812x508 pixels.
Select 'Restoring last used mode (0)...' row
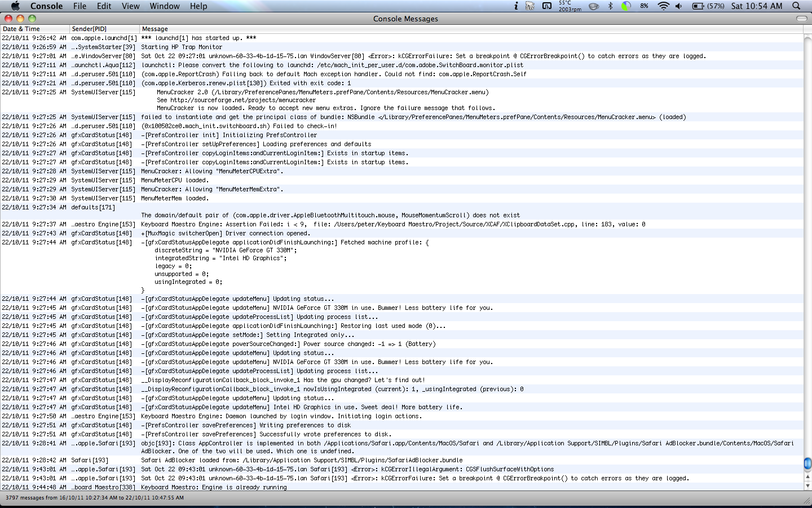click(401, 326)
